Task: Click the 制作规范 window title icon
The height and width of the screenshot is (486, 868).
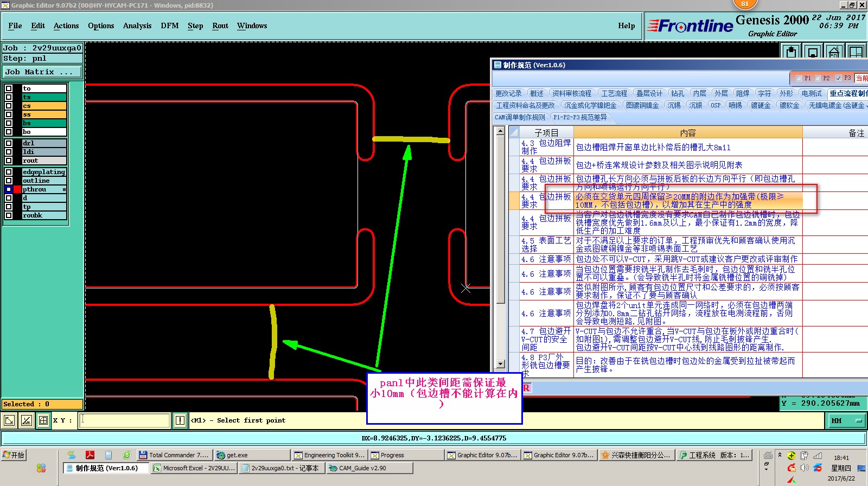Action: [497, 65]
